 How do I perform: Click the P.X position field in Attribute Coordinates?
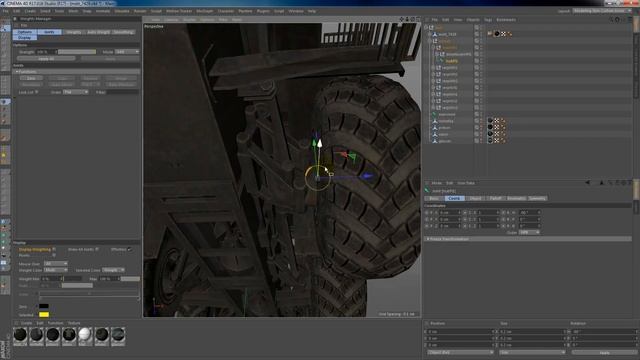(450, 213)
